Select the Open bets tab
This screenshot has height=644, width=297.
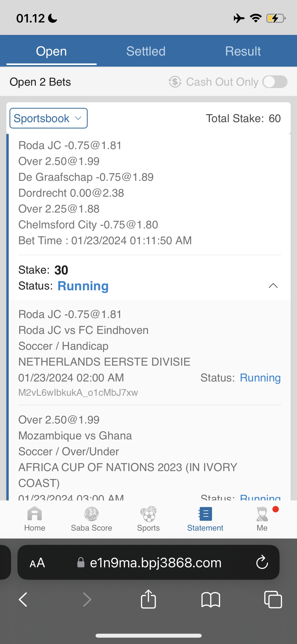(51, 51)
